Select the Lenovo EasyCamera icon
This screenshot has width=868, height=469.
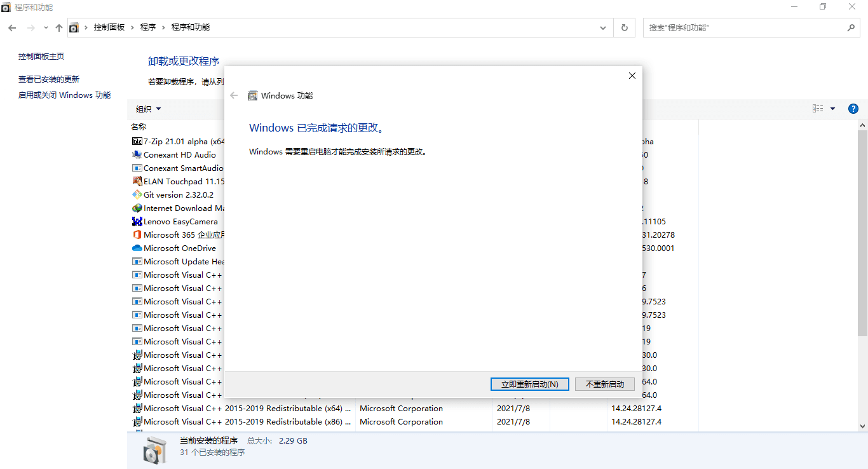click(x=137, y=221)
